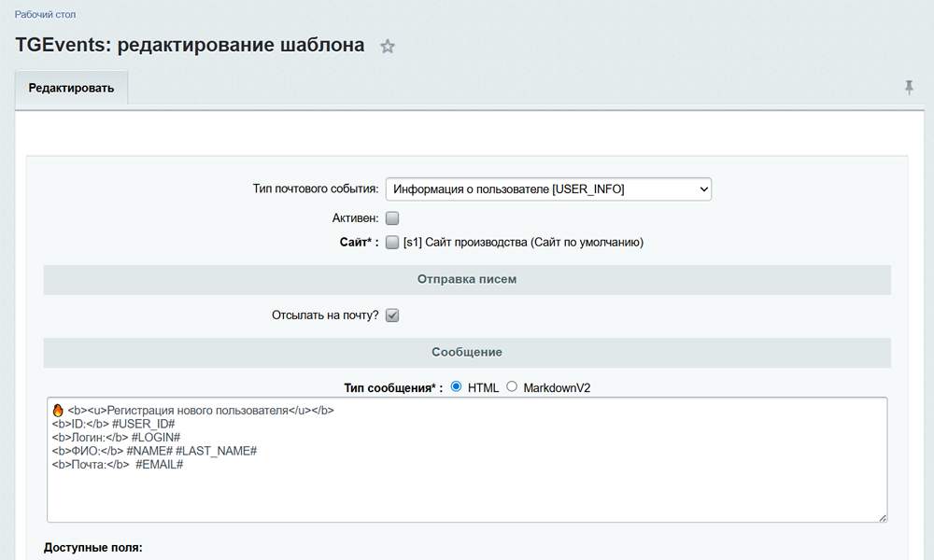934x560 pixels.
Task: Click the Сообщение section header
Action: [x=467, y=352]
